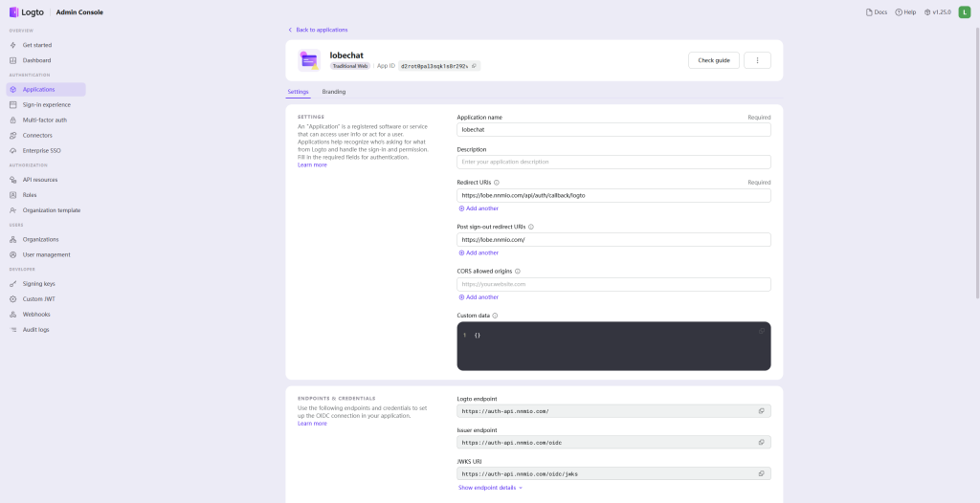Click the Custom data info icon
Screen dimensions: 980x503
pos(495,316)
